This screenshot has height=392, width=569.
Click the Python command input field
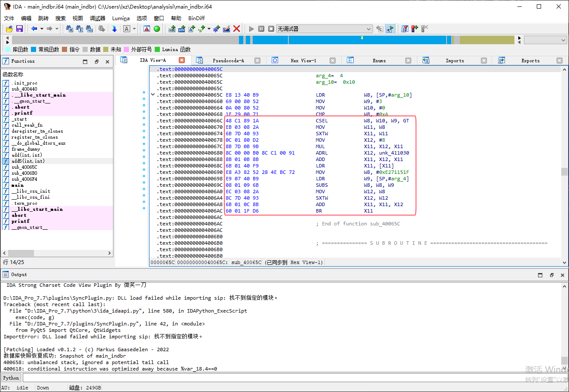[x=295, y=378]
